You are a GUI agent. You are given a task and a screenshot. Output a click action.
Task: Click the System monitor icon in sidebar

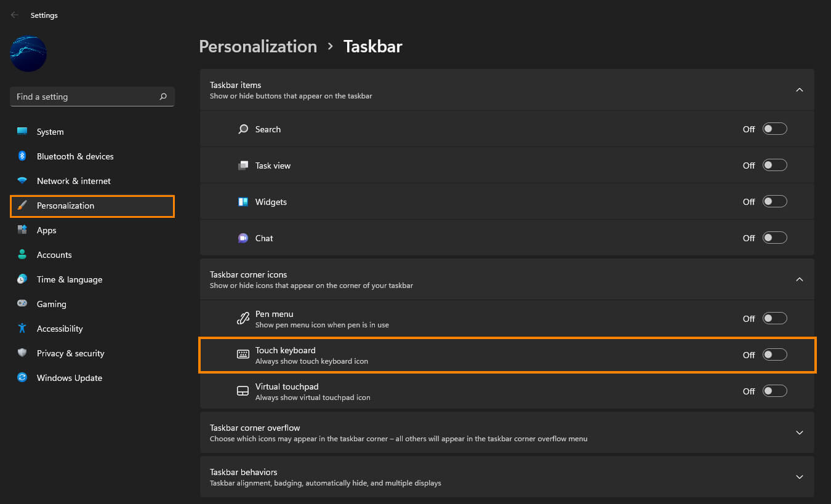click(22, 132)
